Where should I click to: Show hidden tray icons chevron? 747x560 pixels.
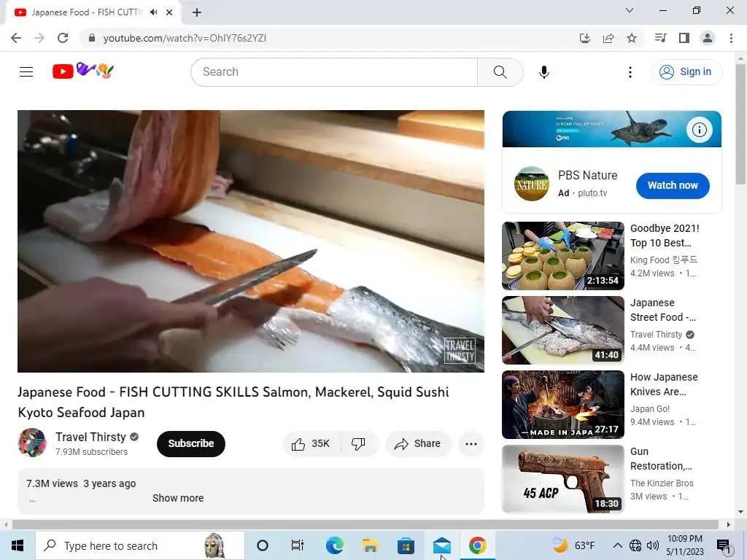point(617,545)
